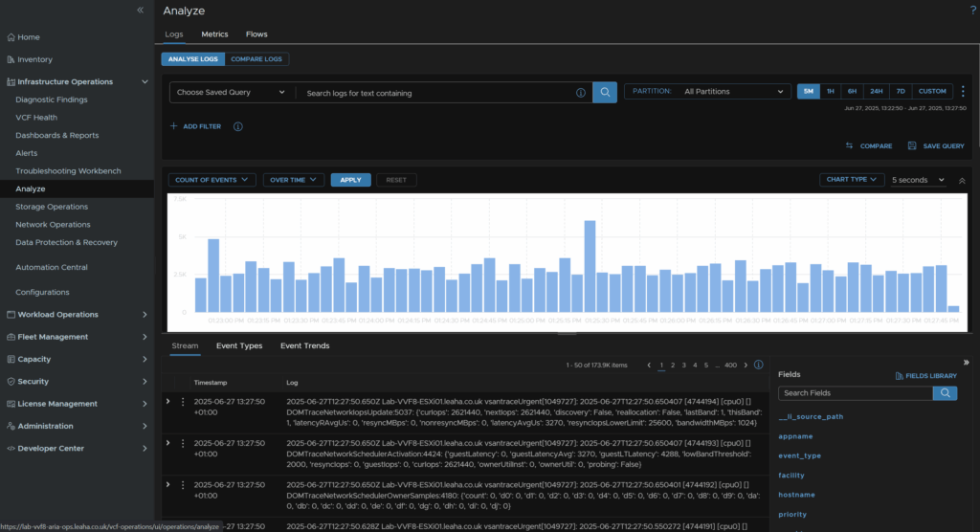The height and width of the screenshot is (532, 980).
Task: Open the Partition All Partitions dropdown
Action: [707, 91]
